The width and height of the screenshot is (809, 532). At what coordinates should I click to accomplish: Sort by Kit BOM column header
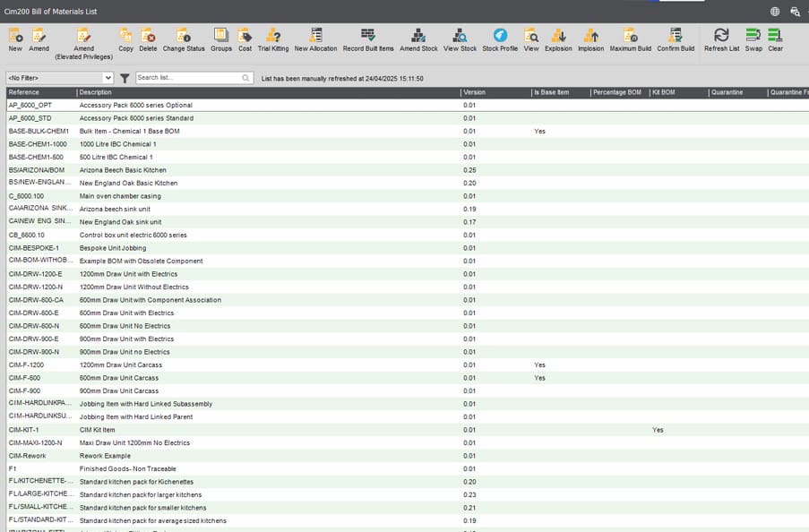point(664,92)
